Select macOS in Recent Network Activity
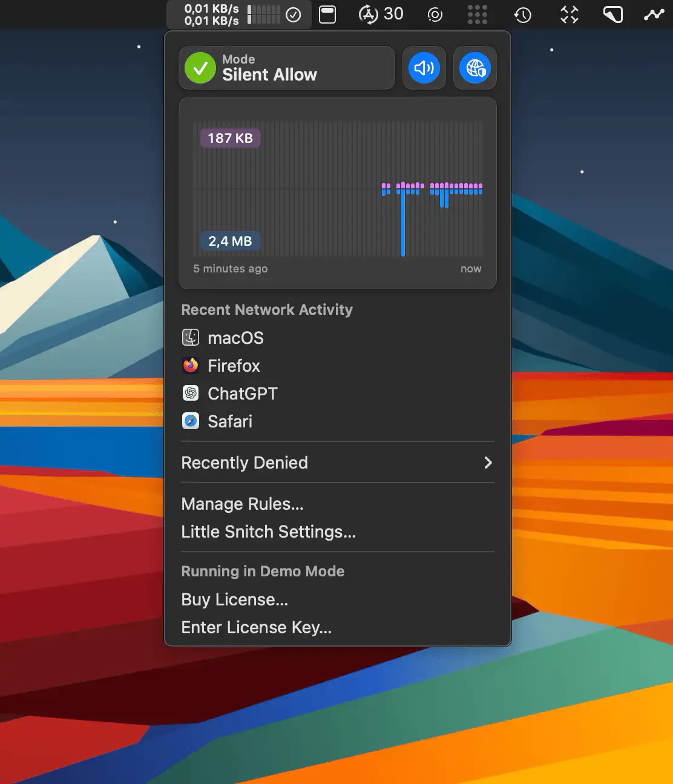Image resolution: width=673 pixels, height=784 pixels. coord(338,338)
